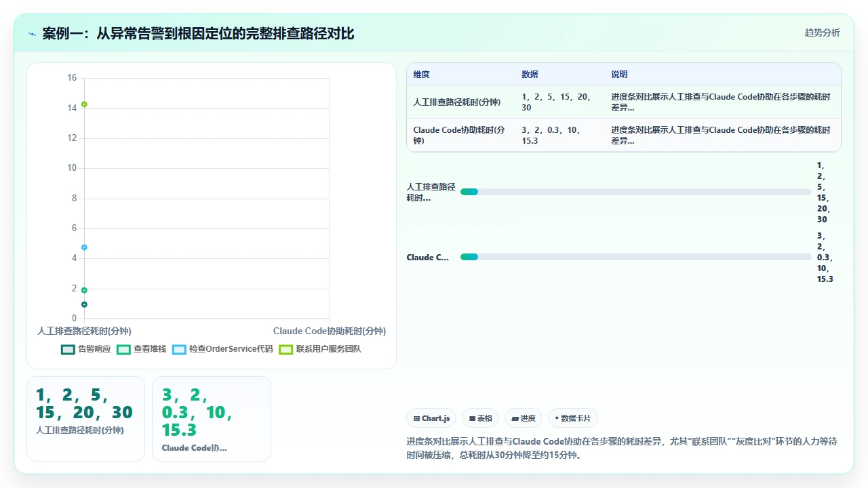Click the description paragraph below the tags
Image resolution: width=868 pixels, height=488 pixels.
click(622, 448)
